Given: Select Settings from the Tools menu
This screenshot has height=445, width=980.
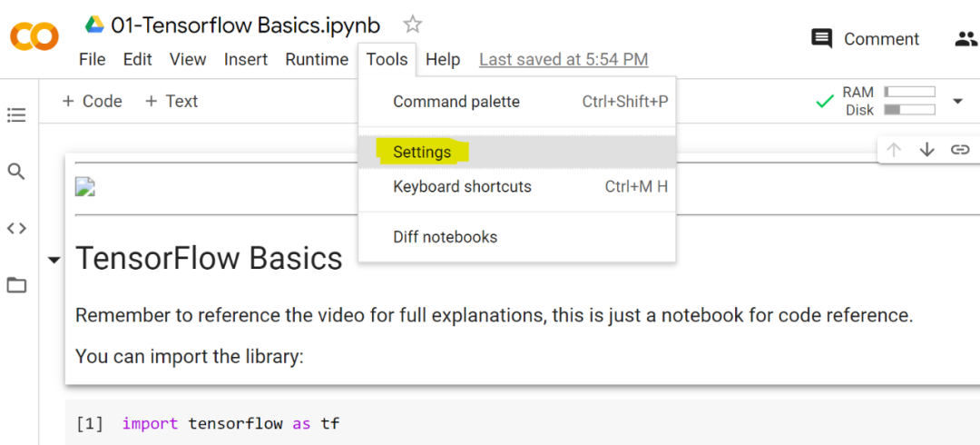Looking at the screenshot, I should tap(422, 152).
